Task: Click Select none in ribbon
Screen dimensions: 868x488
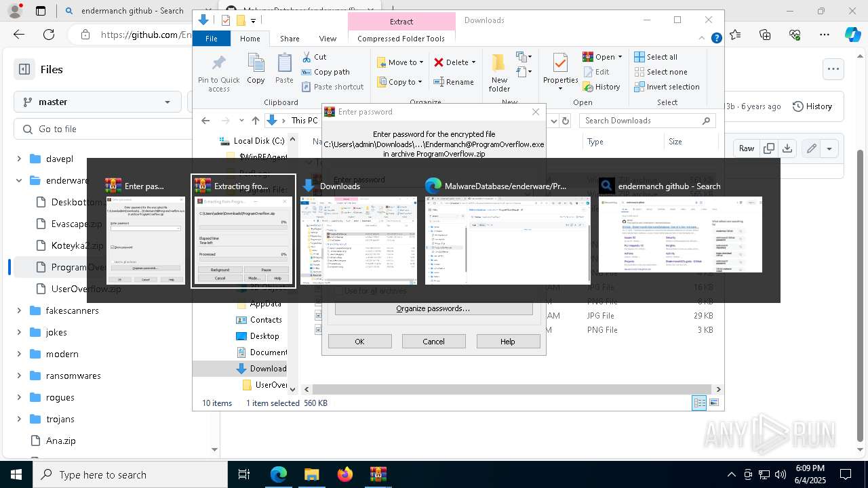Action: pos(661,72)
